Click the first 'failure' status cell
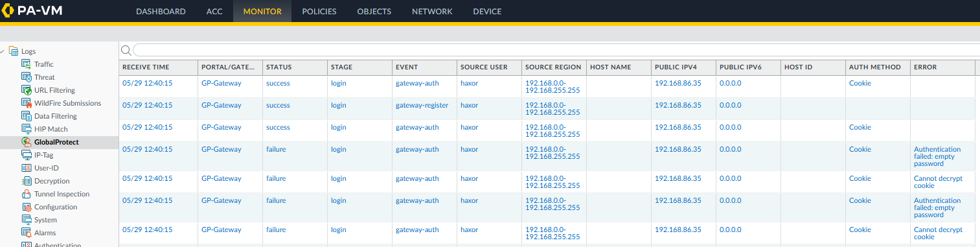The image size is (980, 247). (276, 149)
